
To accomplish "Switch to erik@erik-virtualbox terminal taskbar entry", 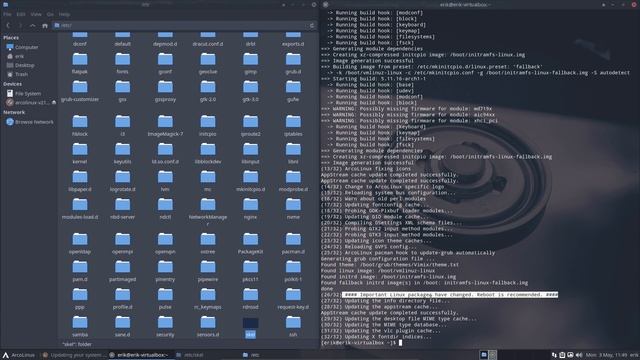I will coord(141,355).
